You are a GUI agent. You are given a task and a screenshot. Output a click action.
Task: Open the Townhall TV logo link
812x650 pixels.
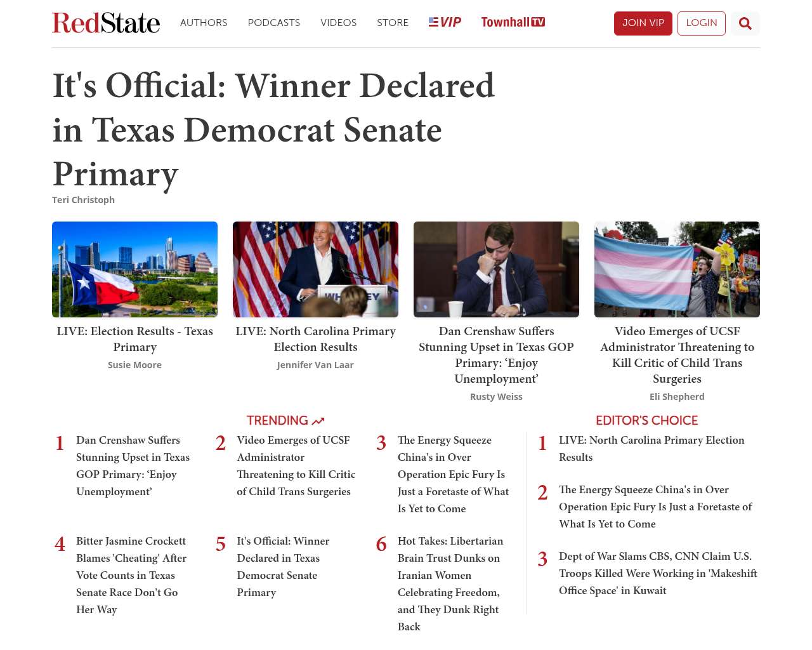click(513, 22)
